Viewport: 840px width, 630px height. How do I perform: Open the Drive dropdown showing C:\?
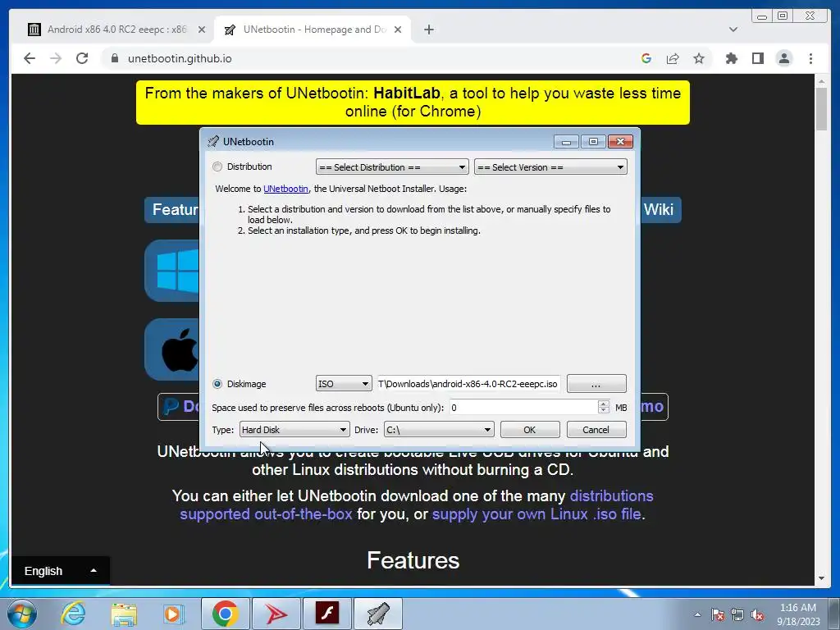coord(439,430)
